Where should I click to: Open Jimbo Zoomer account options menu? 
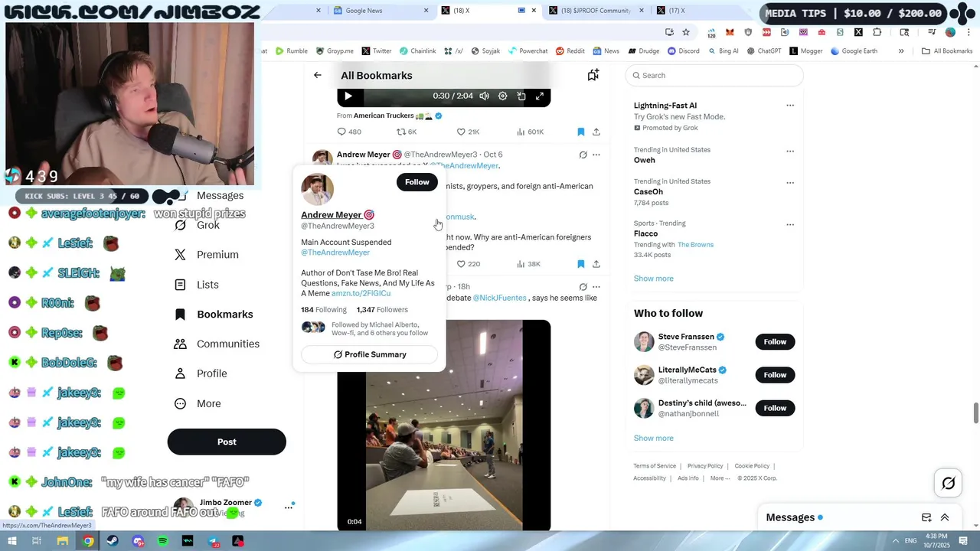(289, 507)
